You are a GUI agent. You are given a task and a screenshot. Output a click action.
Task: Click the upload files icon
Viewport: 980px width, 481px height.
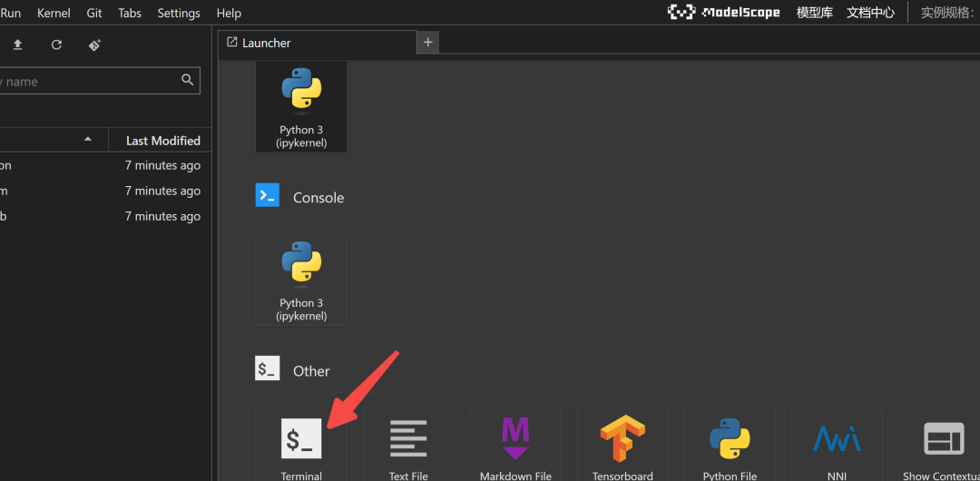[x=17, y=44]
